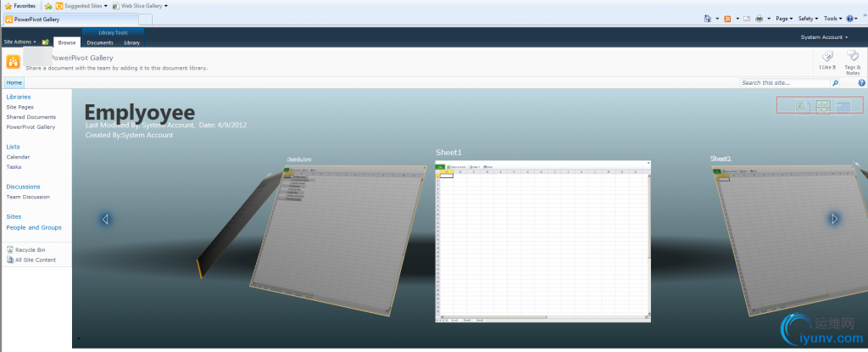Switch to the Documents ribbon tab
The image size is (868, 352).
click(100, 42)
